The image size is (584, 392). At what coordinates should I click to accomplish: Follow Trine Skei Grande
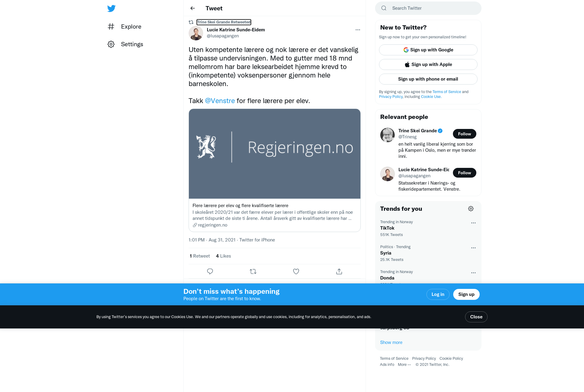click(x=464, y=134)
